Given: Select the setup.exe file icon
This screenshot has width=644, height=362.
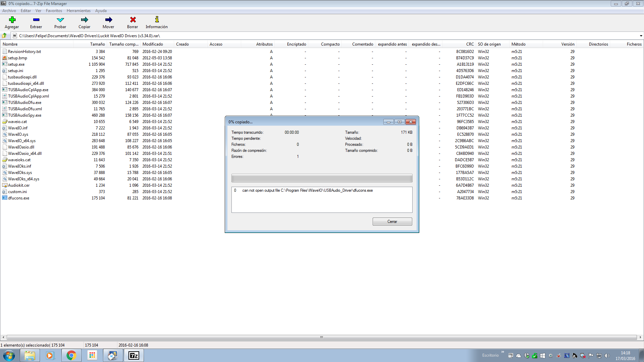Looking at the screenshot, I should coord(5,64).
